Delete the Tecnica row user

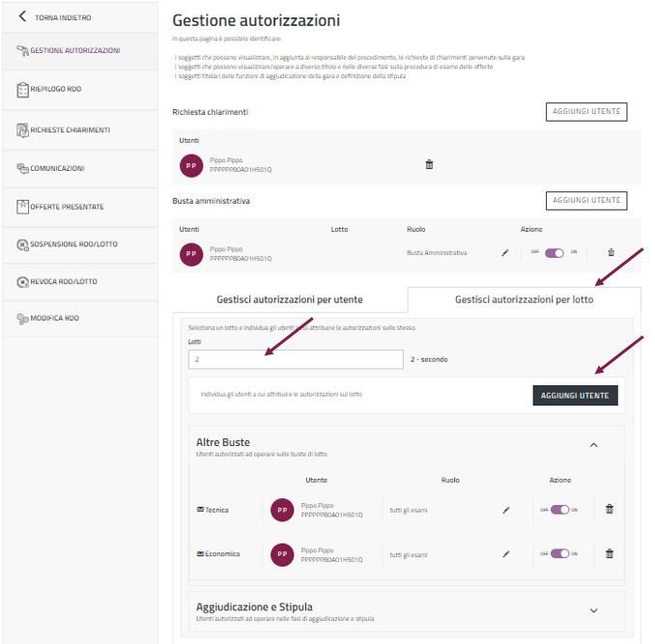[x=609, y=509]
